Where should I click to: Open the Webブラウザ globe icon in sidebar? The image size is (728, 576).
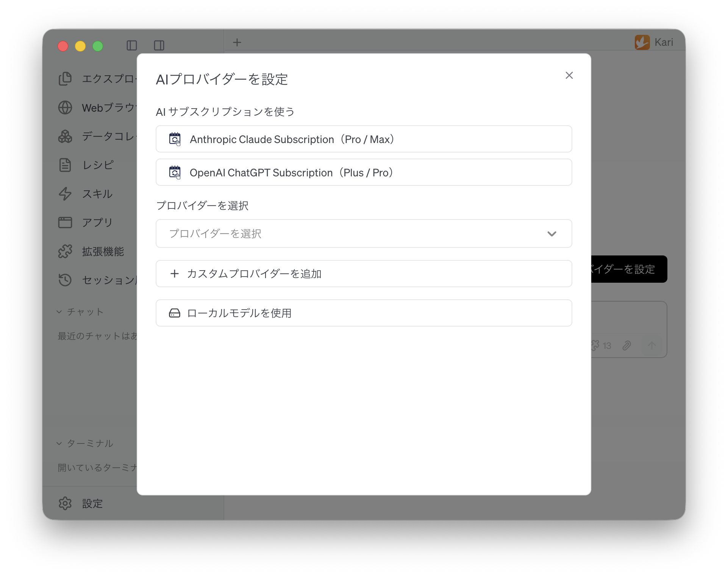pos(65,107)
